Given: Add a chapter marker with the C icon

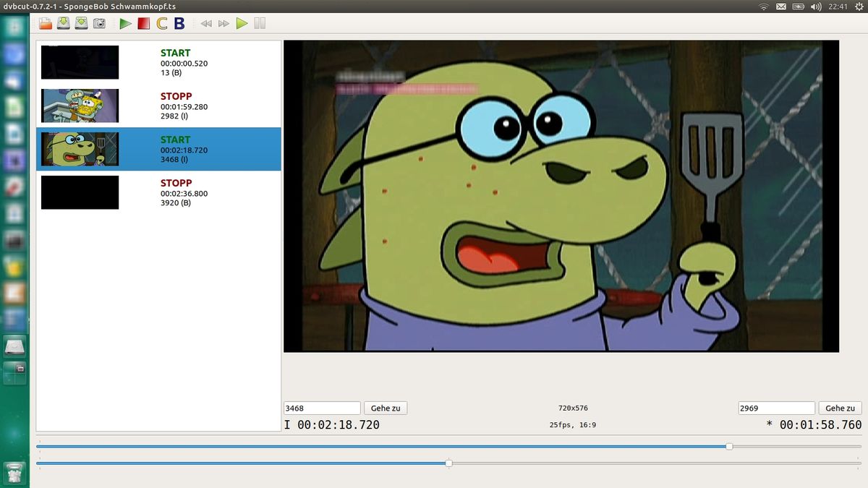Looking at the screenshot, I should 161,23.
